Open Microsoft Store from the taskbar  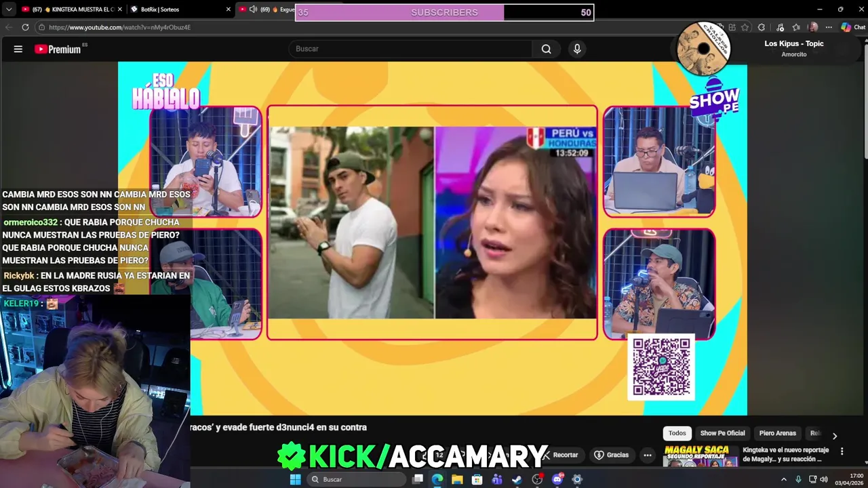[477, 479]
